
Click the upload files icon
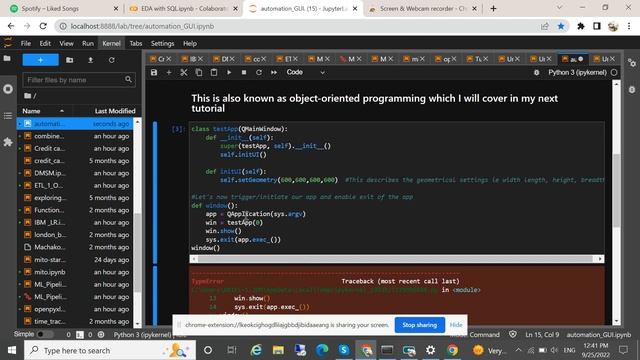point(91,60)
